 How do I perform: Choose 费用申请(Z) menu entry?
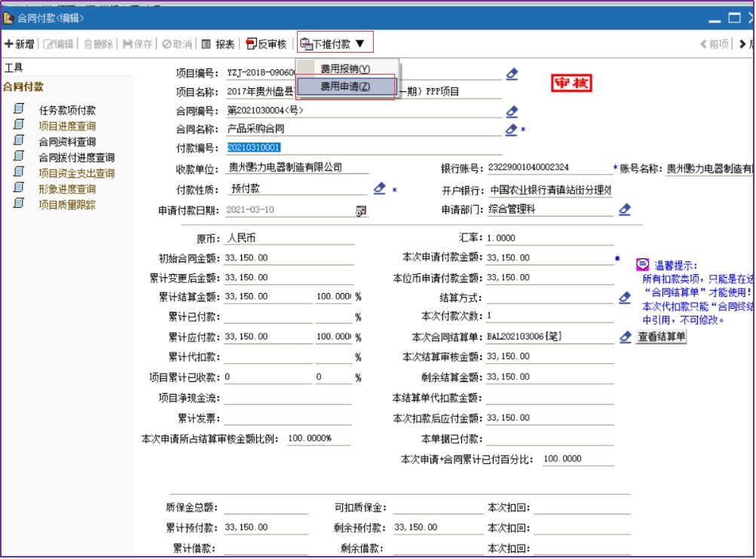click(x=345, y=87)
